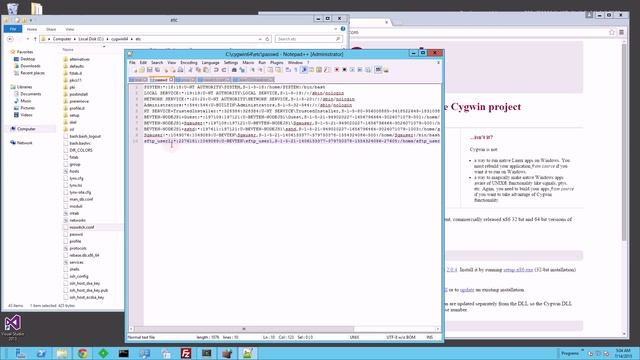Click the Save All icon in Notepad++ toolbar
Image resolution: width=640 pixels, height=360 pixels.
pyautogui.click(x=157, y=70)
